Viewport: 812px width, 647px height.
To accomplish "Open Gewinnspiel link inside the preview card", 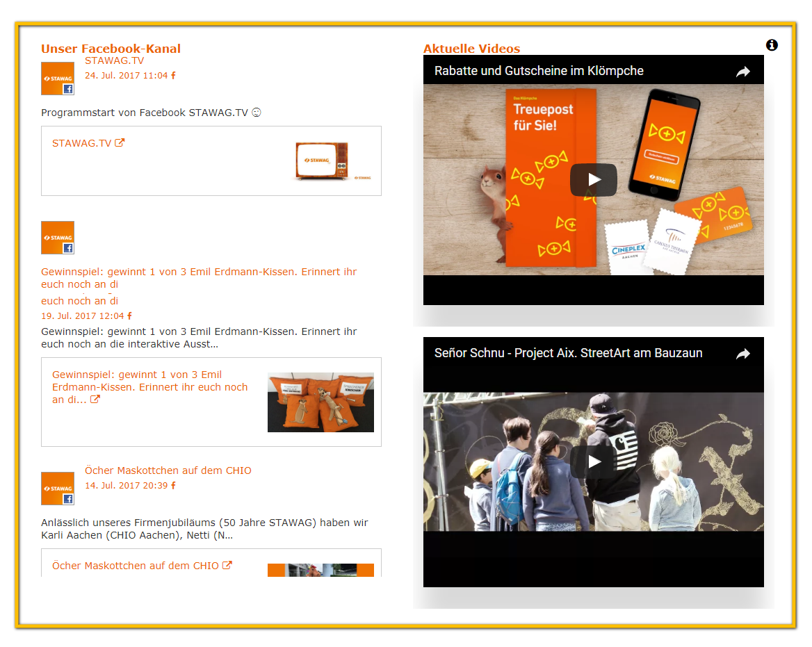I will point(149,387).
